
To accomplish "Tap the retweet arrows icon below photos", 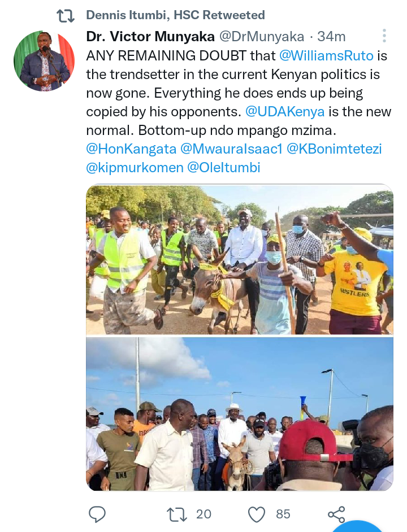I will 177,514.
